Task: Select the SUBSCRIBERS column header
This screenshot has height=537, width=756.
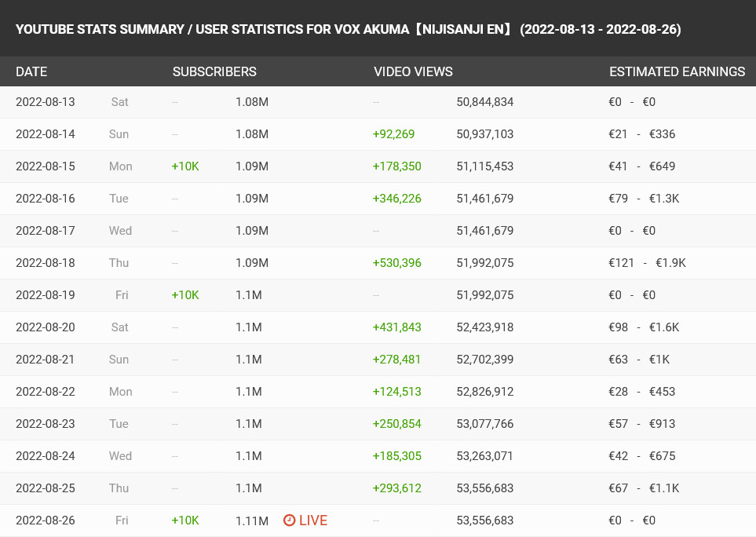Action: pyautogui.click(x=214, y=71)
